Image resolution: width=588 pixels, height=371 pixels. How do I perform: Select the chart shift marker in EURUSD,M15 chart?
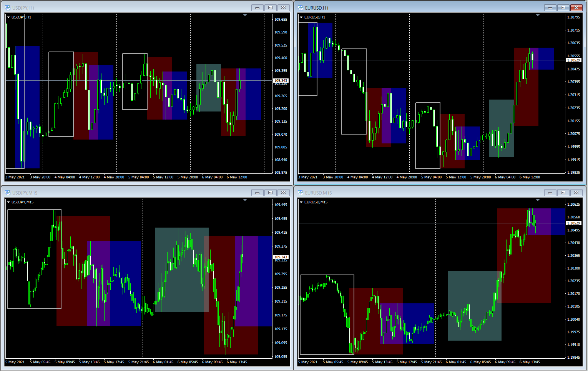pyautogui.click(x=538, y=200)
